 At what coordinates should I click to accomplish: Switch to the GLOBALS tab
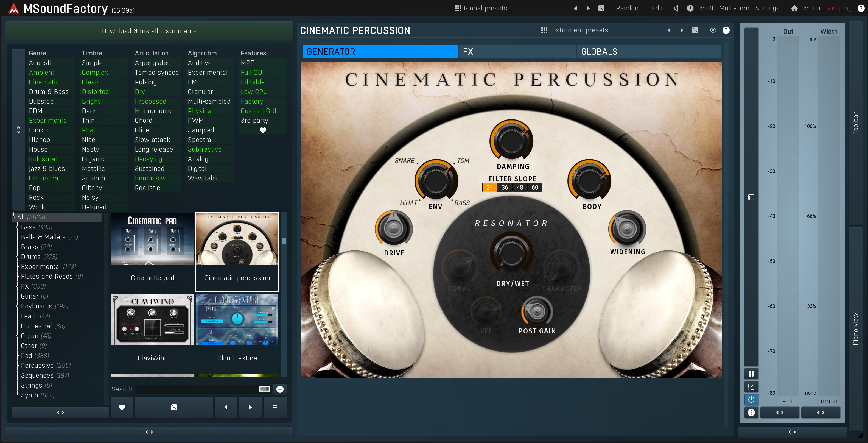(x=649, y=52)
